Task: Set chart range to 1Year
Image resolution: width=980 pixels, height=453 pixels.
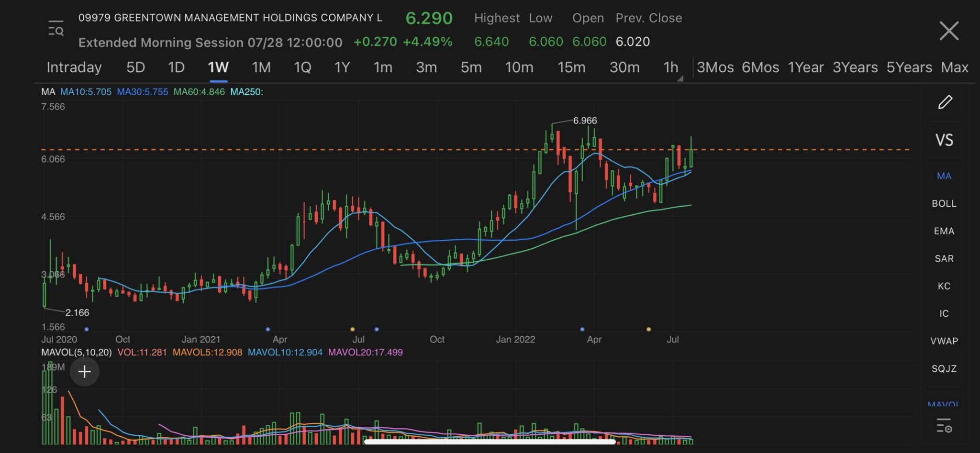Action: click(x=806, y=67)
